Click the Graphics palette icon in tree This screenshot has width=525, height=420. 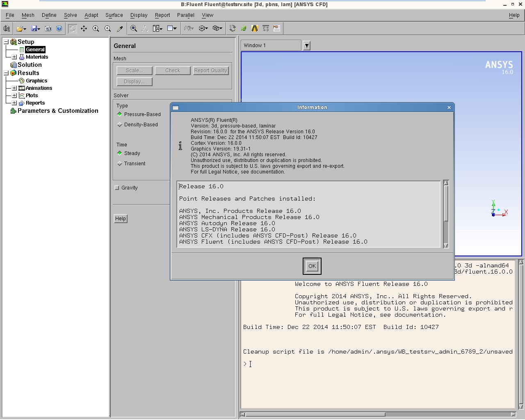coord(22,81)
